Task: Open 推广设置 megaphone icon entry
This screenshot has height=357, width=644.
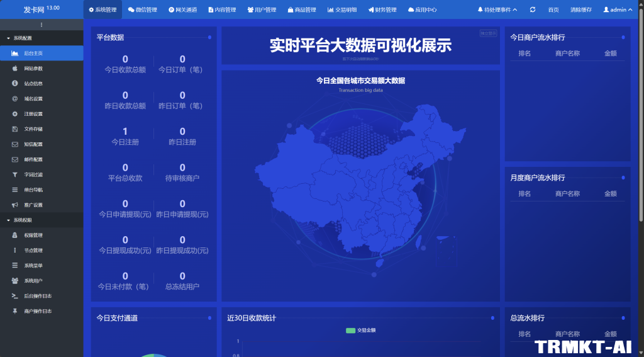Action: point(33,205)
